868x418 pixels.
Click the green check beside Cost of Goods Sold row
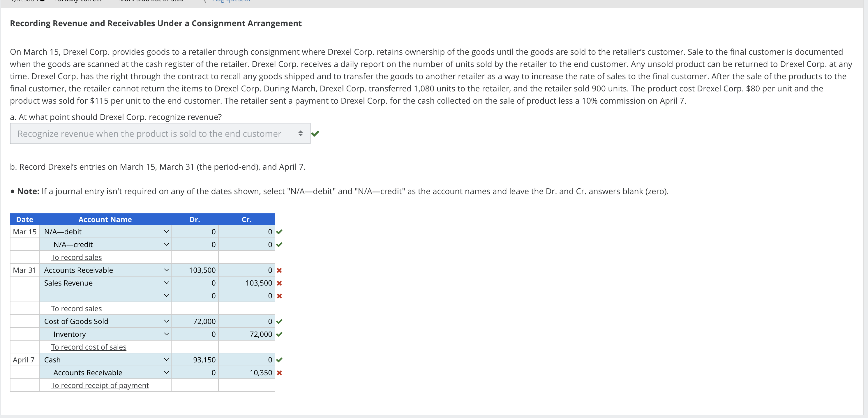click(x=279, y=321)
